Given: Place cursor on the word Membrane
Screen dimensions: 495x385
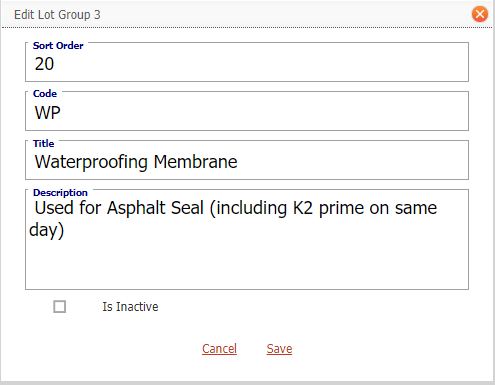Looking at the screenshot, I should coord(196,162).
